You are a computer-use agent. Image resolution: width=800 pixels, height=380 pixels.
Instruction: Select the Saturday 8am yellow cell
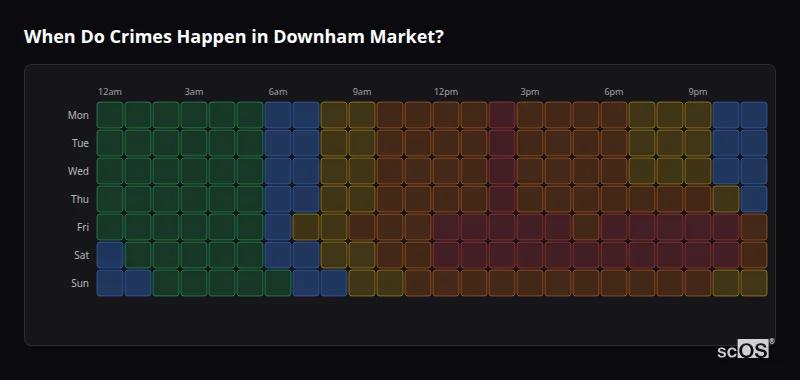pos(334,255)
